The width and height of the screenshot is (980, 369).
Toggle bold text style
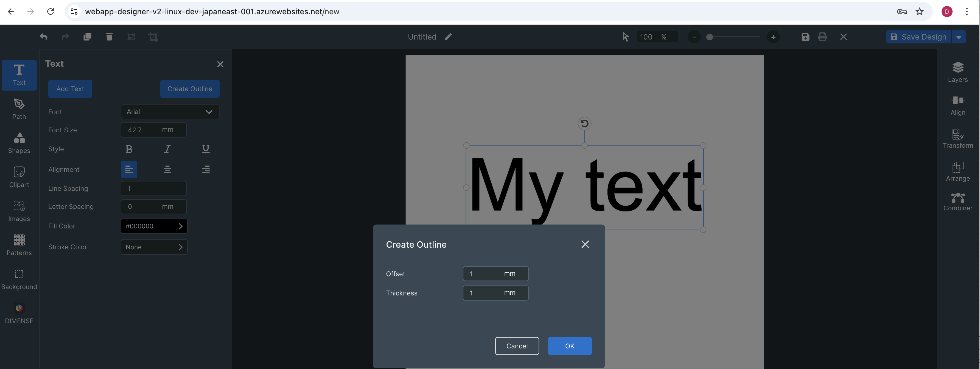pos(129,149)
